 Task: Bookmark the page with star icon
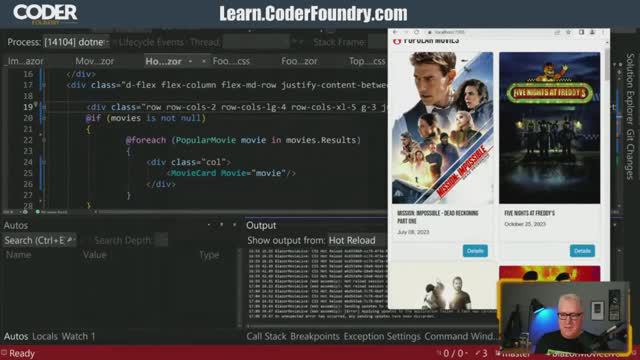[x=568, y=32]
